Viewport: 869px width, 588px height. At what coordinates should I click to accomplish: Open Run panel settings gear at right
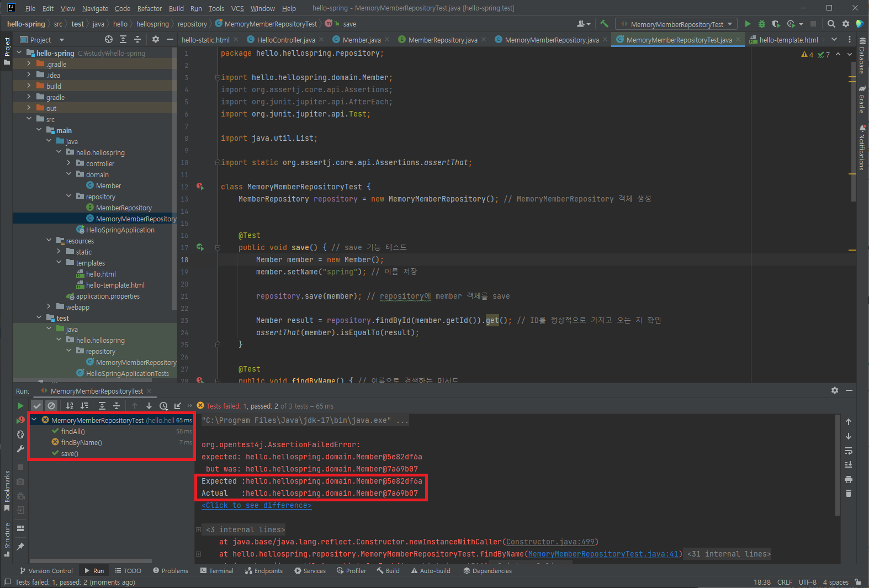pos(835,390)
